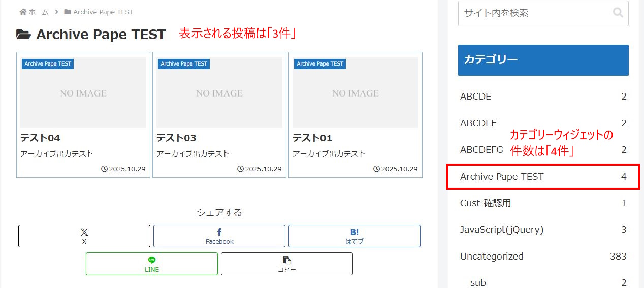Image resolution: width=644 pixels, height=288 pixels.
Task: Click the search magnifier icon
Action: (x=618, y=13)
